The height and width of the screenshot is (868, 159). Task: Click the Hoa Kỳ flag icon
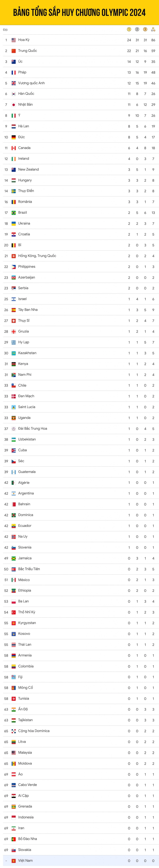point(14,40)
